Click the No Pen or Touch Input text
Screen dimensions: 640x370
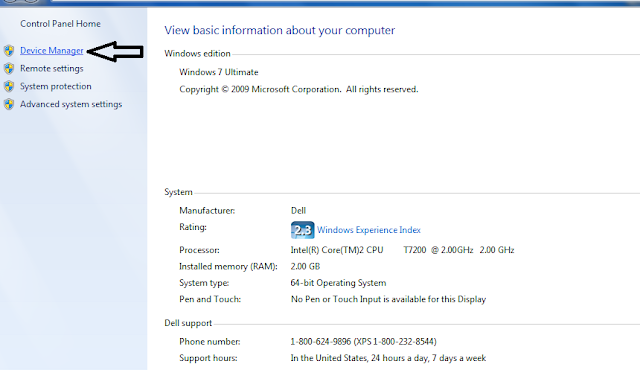[388, 299]
